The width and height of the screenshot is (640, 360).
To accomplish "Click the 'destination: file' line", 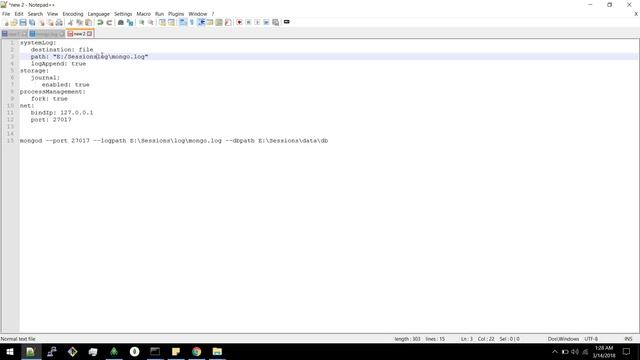I will (62, 49).
